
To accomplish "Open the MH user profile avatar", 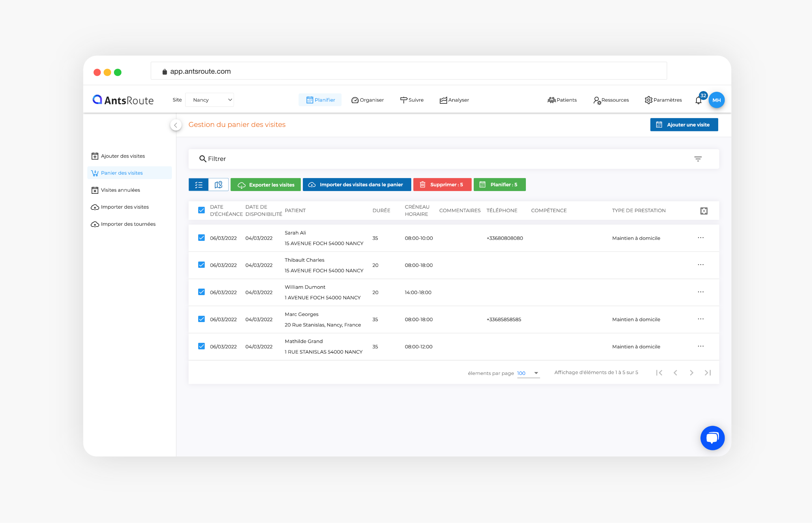I will 717,100.
